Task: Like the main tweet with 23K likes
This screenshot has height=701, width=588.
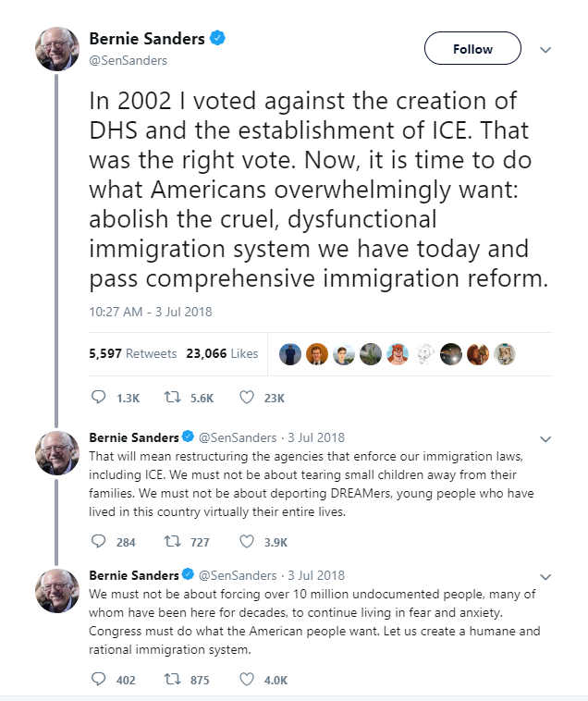Action: (x=247, y=397)
